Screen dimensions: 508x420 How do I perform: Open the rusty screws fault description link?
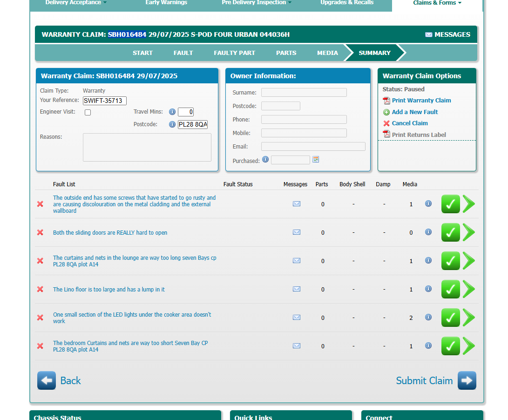click(135, 204)
